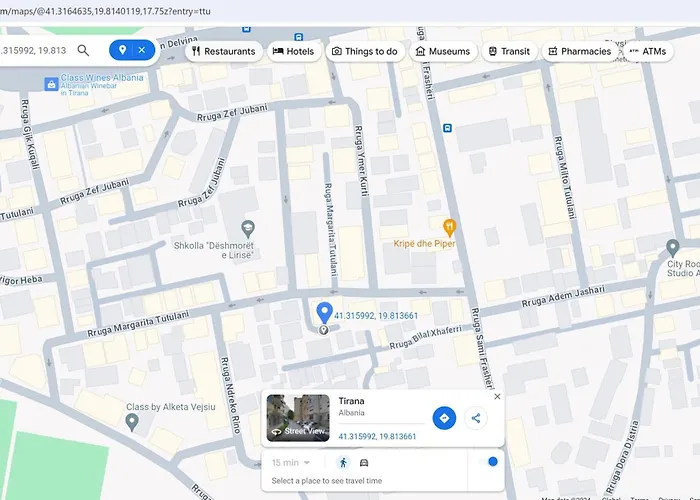
Task: Select the Pharmacies category chip
Action: coord(578,51)
